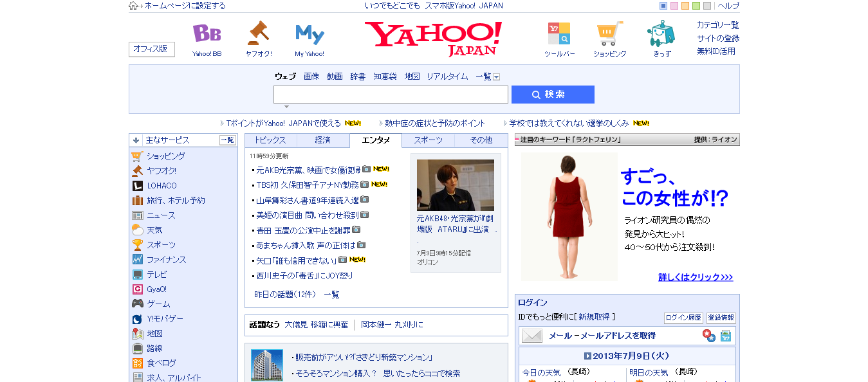The height and width of the screenshot is (382, 868).
Task: Select the 動画 search tab
Action: click(335, 77)
